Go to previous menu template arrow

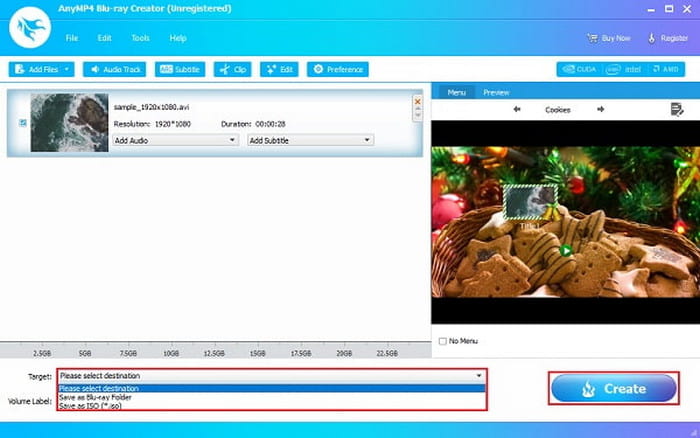coord(517,109)
